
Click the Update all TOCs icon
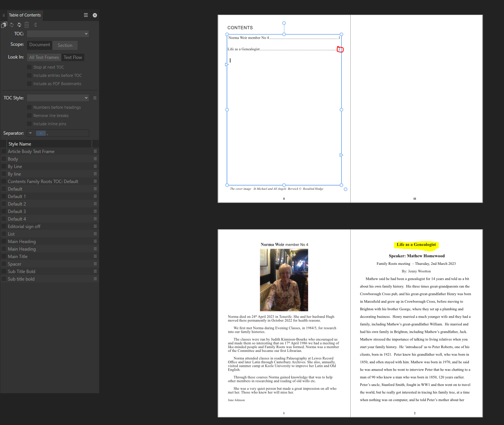click(x=19, y=25)
